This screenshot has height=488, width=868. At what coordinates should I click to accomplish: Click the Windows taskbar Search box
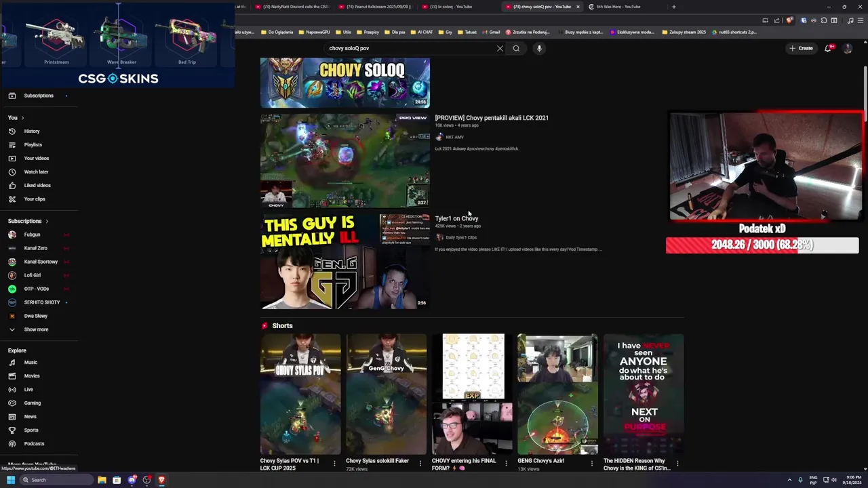click(x=56, y=480)
